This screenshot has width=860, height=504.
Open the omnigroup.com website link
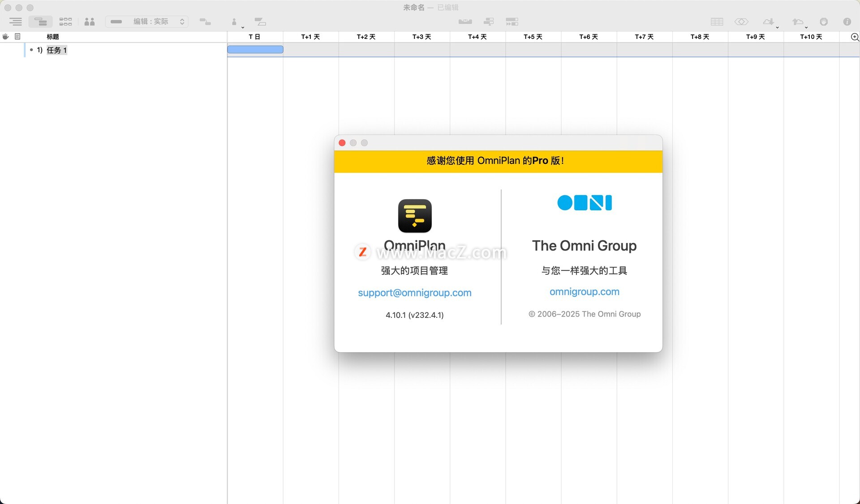pyautogui.click(x=584, y=292)
